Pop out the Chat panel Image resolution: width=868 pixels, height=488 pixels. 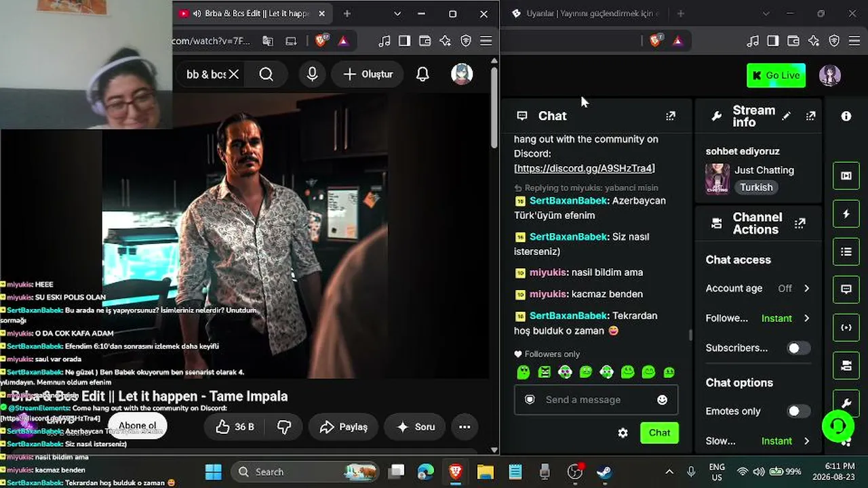coord(671,116)
